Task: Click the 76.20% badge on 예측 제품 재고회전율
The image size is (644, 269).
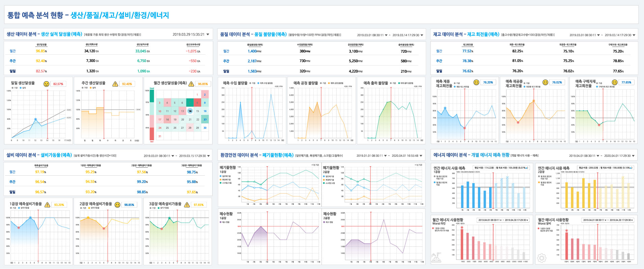Action: (488, 82)
